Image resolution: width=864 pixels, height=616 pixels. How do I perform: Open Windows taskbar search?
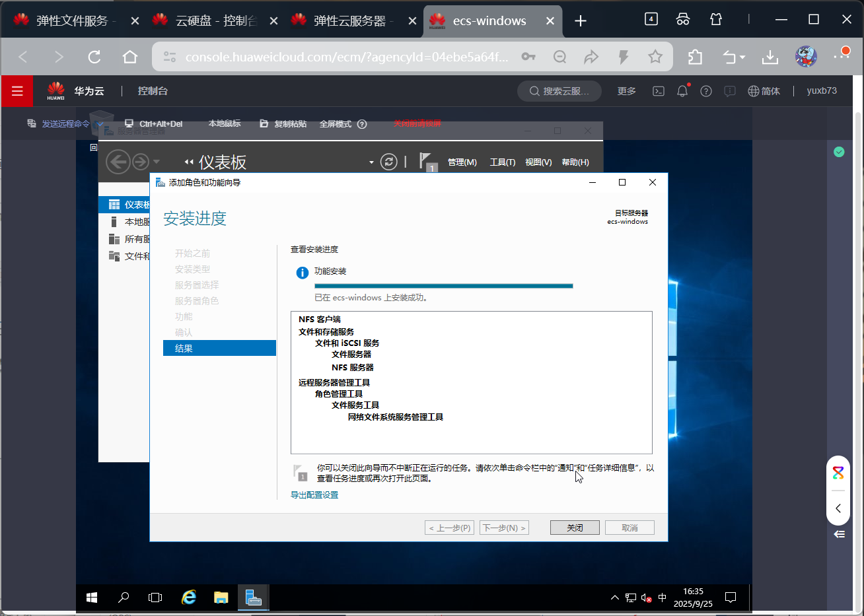coord(124,598)
